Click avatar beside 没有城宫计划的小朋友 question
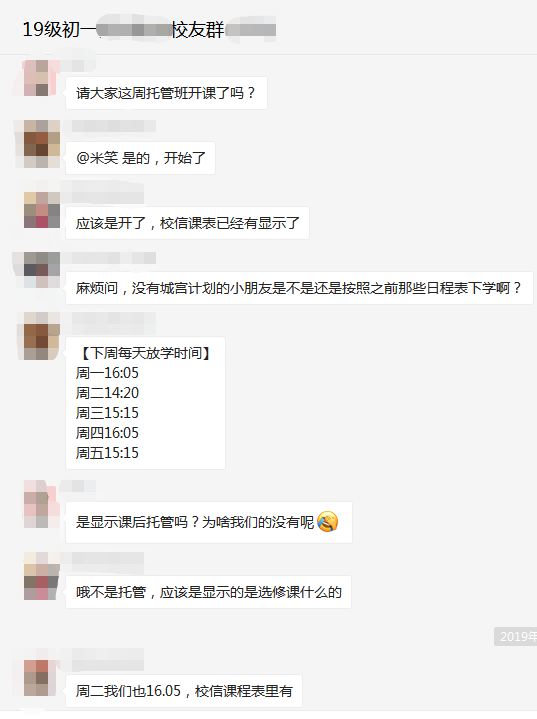 (42, 270)
